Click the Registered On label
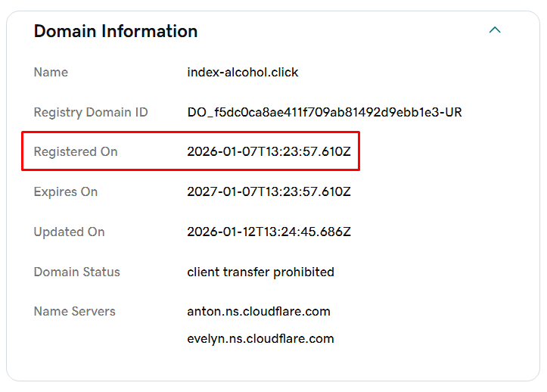Screen dimensions: 547x392 point(76,152)
